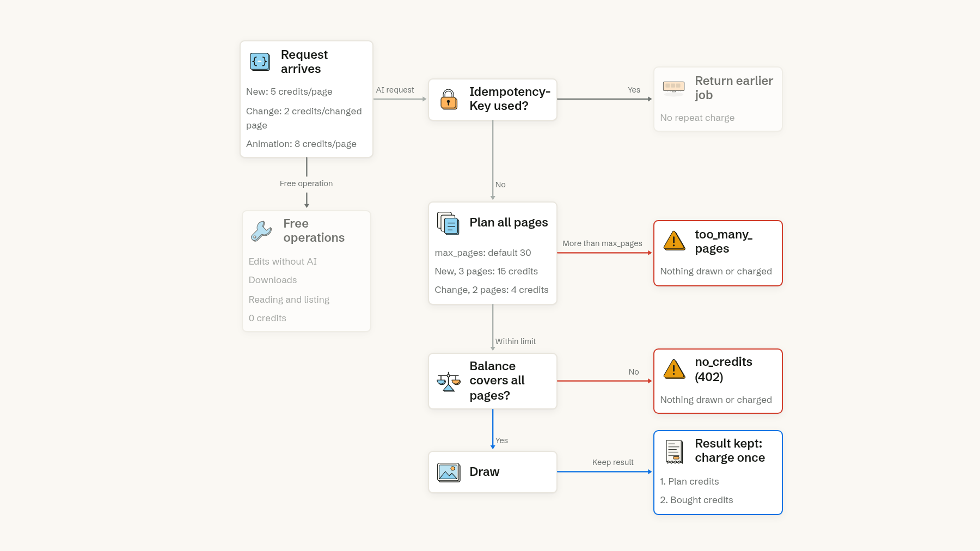
Task: Click the Keep result edge label
Action: pos(612,462)
